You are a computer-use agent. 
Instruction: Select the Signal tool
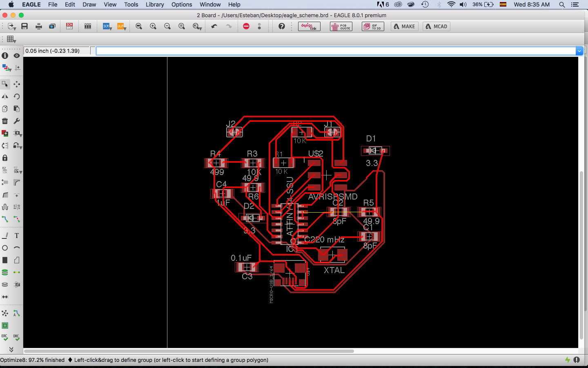click(x=17, y=272)
